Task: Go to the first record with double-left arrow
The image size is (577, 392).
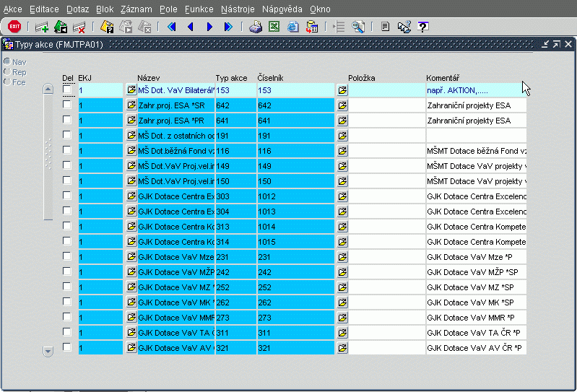Action: pyautogui.click(x=172, y=27)
